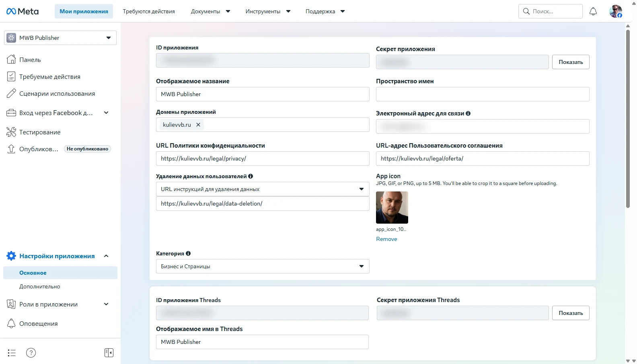Open the notifications bell
Viewport: 637px width, 364px height.
coord(593,11)
